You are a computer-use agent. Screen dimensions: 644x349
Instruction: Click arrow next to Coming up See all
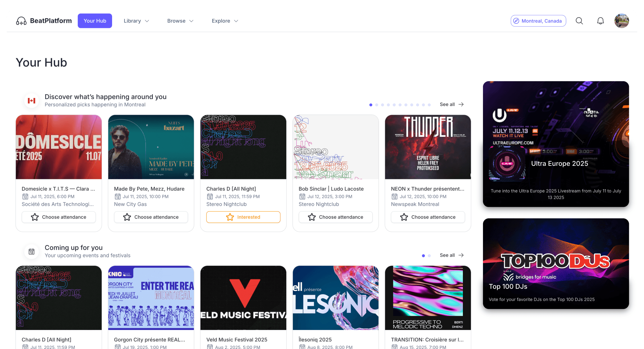tap(461, 255)
